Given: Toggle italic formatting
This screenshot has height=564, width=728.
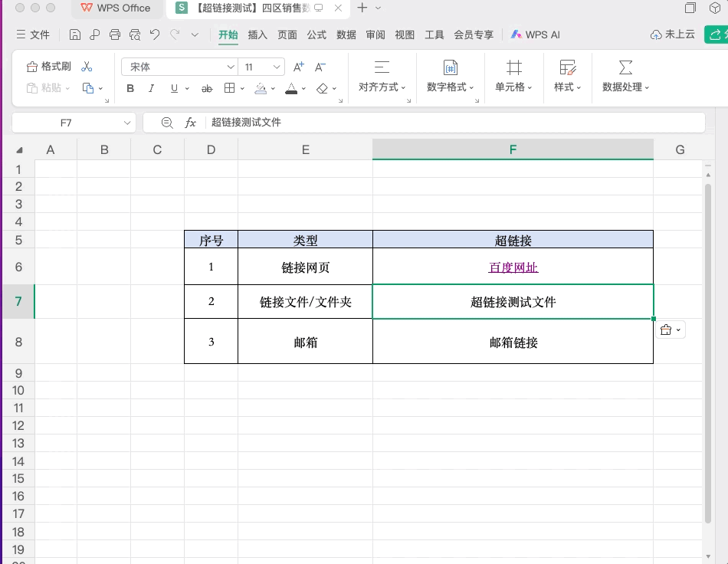Looking at the screenshot, I should [x=151, y=88].
